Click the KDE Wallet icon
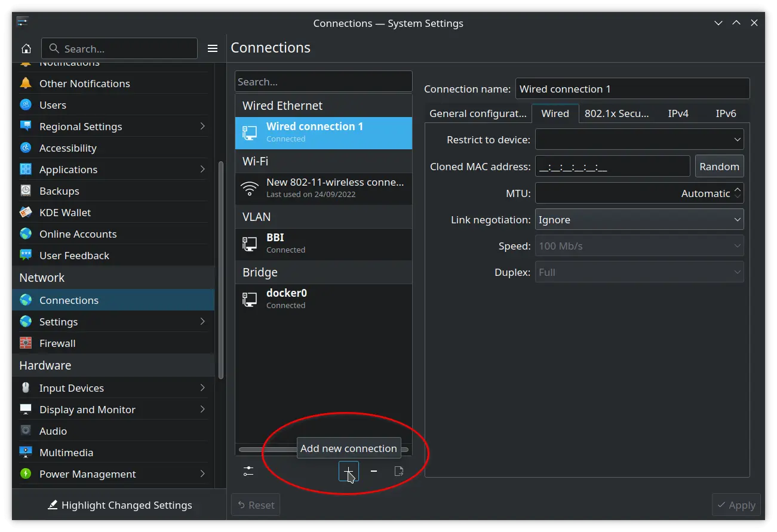 click(x=26, y=213)
